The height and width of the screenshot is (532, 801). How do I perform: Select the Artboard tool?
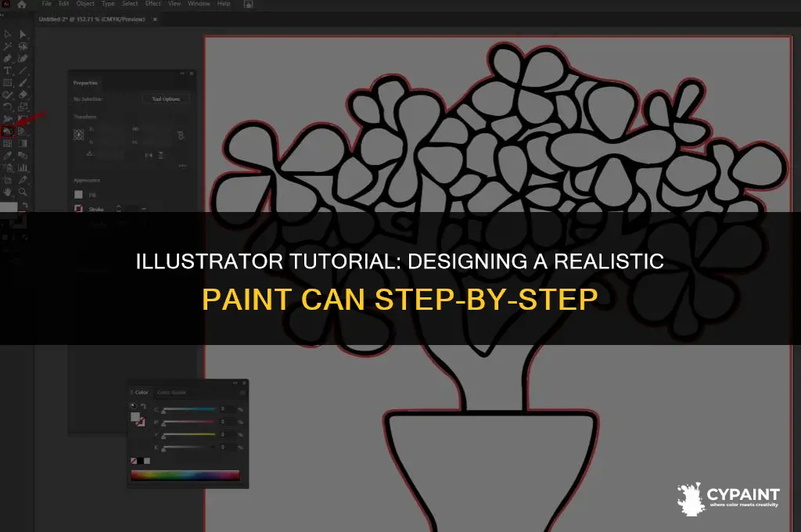[x=8, y=180]
